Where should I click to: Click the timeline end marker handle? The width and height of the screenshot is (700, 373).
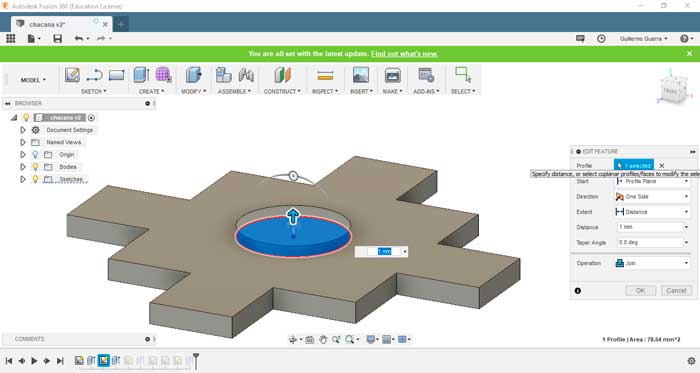[x=196, y=360]
